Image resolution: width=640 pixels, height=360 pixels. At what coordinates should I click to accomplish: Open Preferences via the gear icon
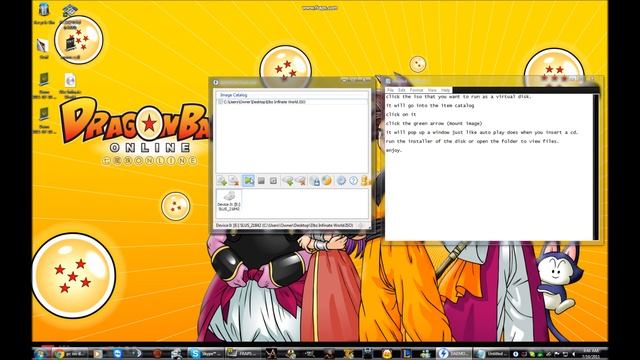341,180
